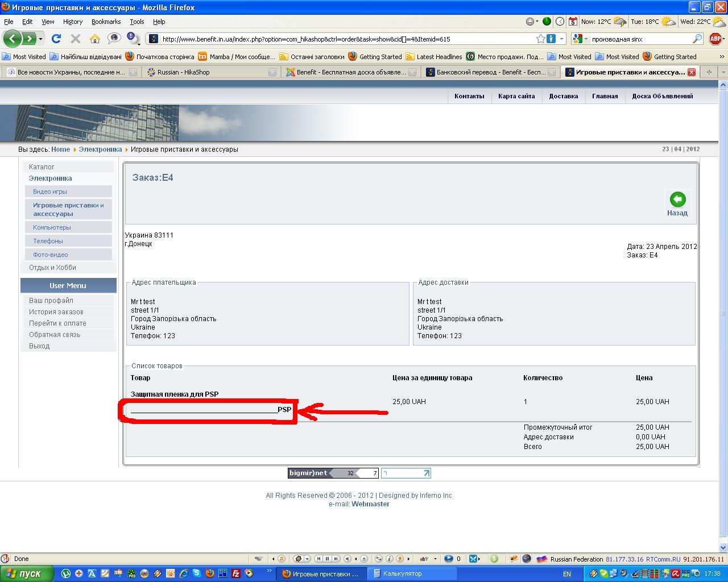Click the pause button in status bar player
The image size is (728, 582).
coord(327,559)
